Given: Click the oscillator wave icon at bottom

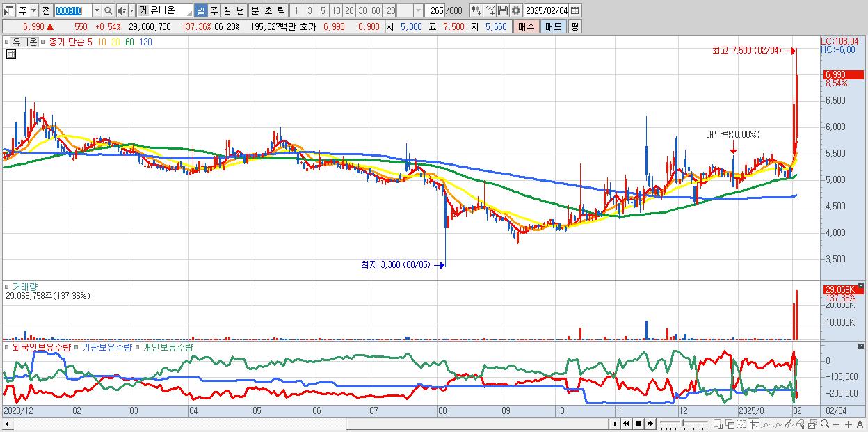Looking at the screenshot, I should pos(778,424).
